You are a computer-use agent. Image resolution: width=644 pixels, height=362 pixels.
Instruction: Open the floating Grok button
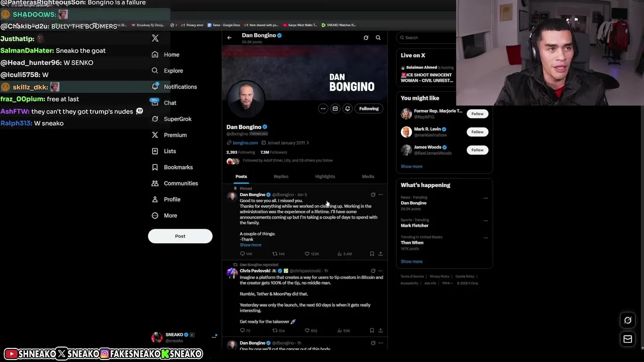pyautogui.click(x=628, y=320)
